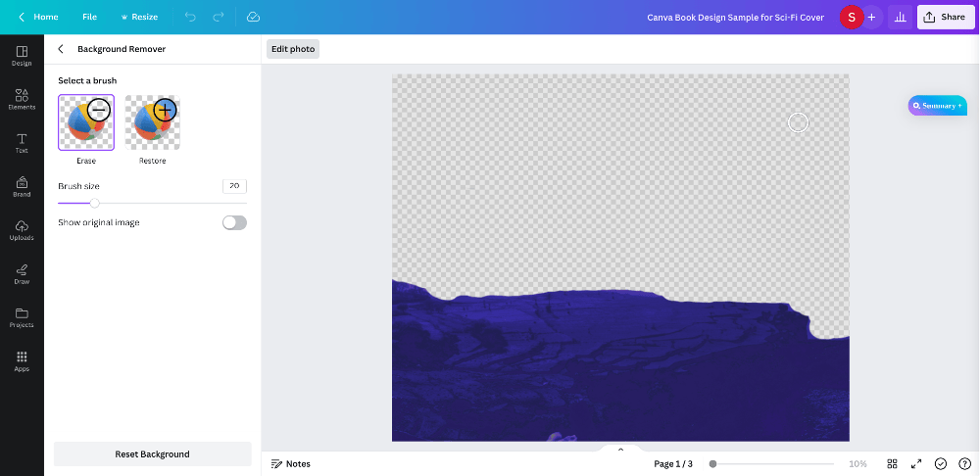Click the Brush size value field
The width and height of the screenshot is (980, 476).
234,185
